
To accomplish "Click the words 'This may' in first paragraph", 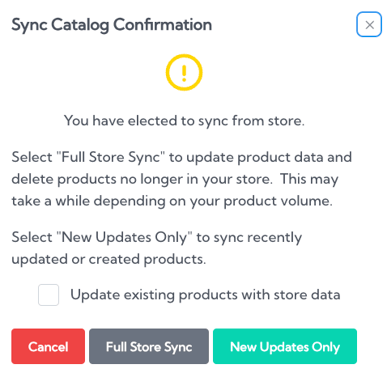I will 309,179.
